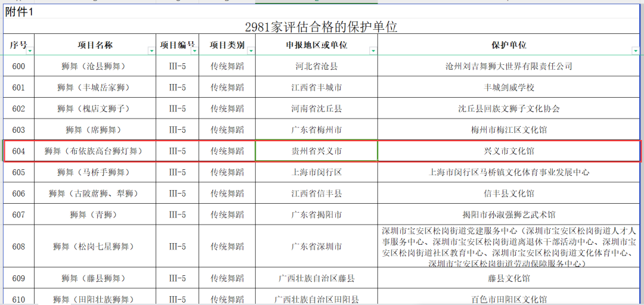Select the cell 狮舞（青狮）

pyautogui.click(x=95, y=214)
